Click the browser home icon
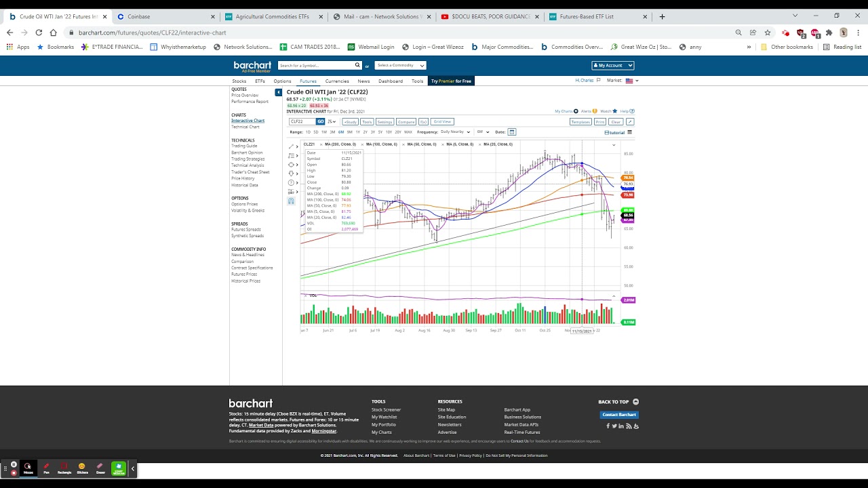 54,33
